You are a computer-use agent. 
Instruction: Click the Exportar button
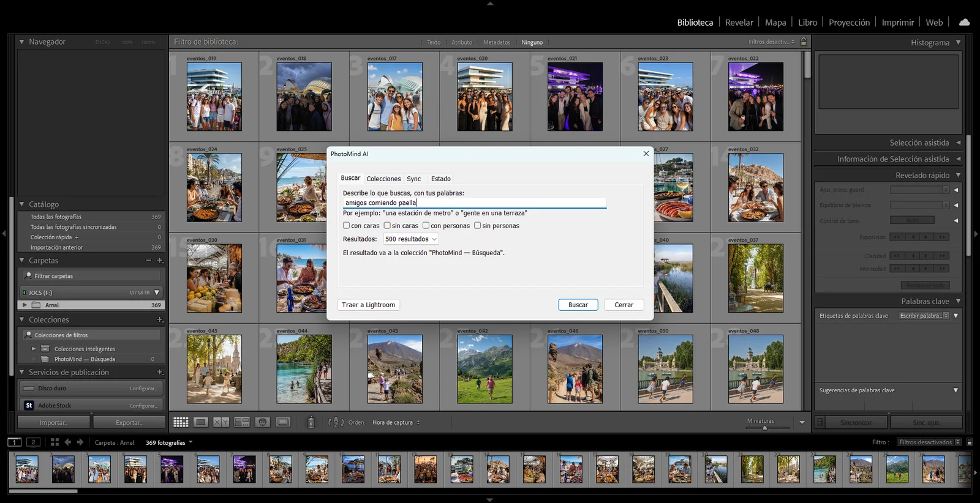pyautogui.click(x=129, y=422)
